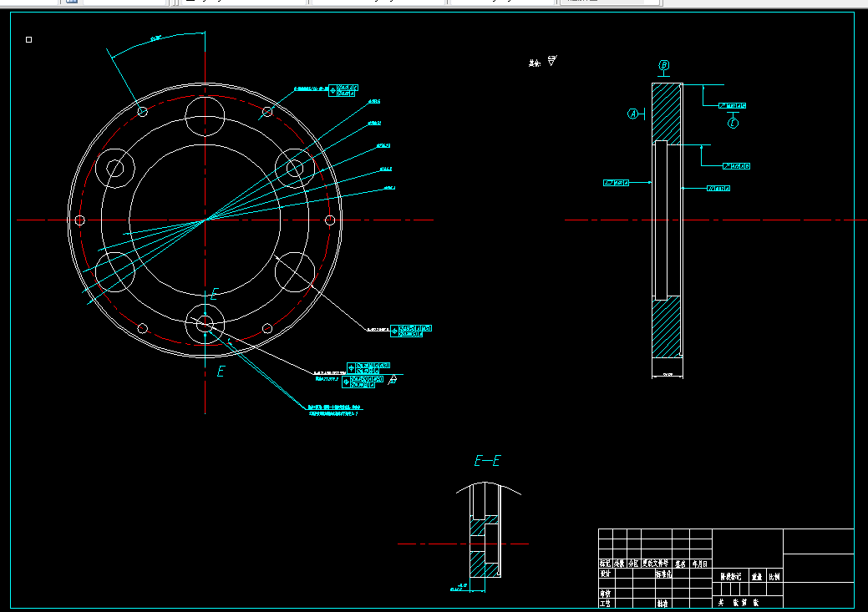This screenshot has height=612, width=868.
Task: Click the 更改文件号 title block cell
Action: 656,564
